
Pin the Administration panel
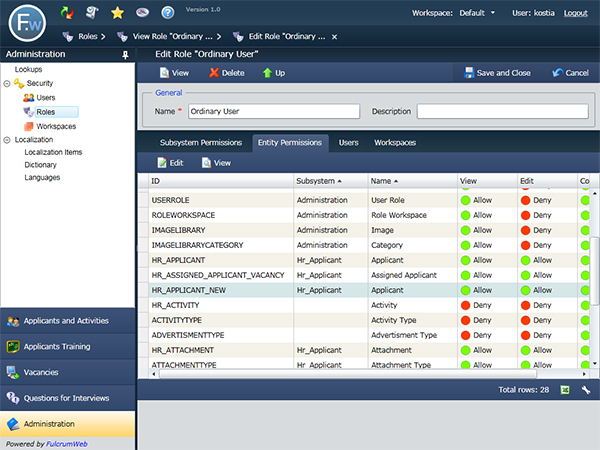point(125,55)
